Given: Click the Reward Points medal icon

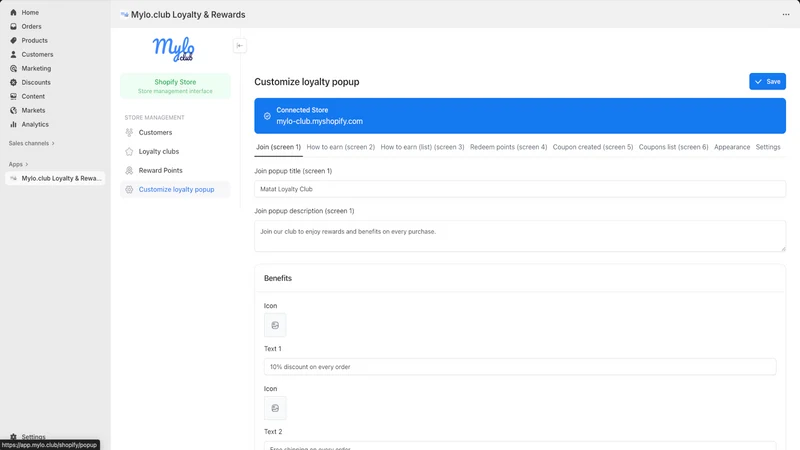Looking at the screenshot, I should [129, 170].
